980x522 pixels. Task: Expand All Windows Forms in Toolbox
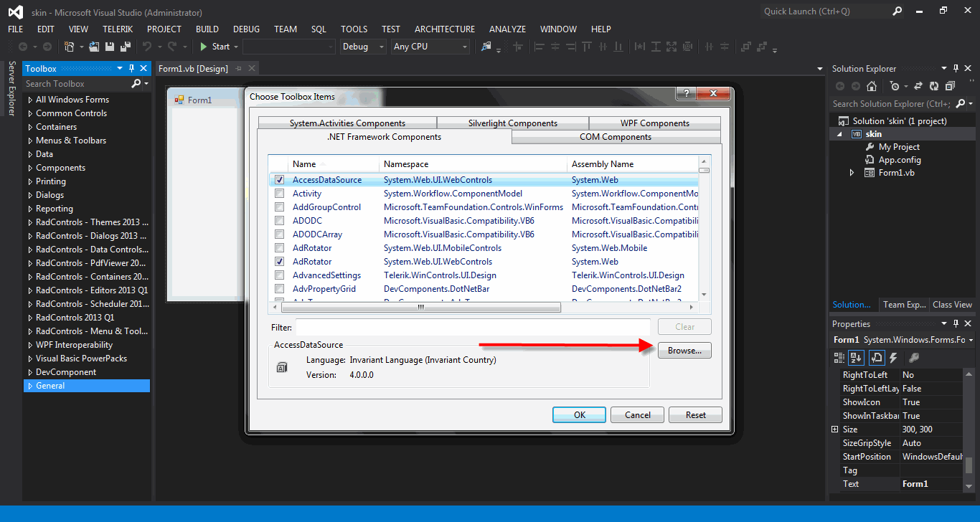(x=30, y=100)
